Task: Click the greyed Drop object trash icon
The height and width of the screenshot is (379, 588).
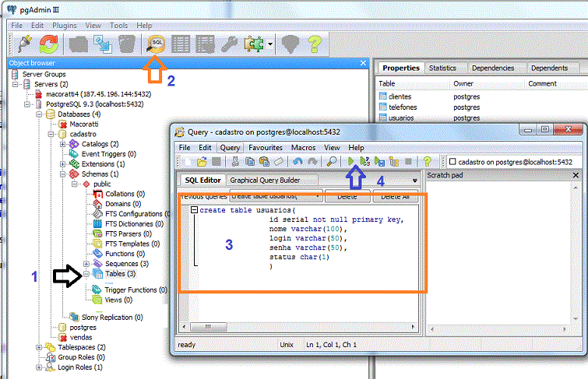Action: [x=127, y=44]
